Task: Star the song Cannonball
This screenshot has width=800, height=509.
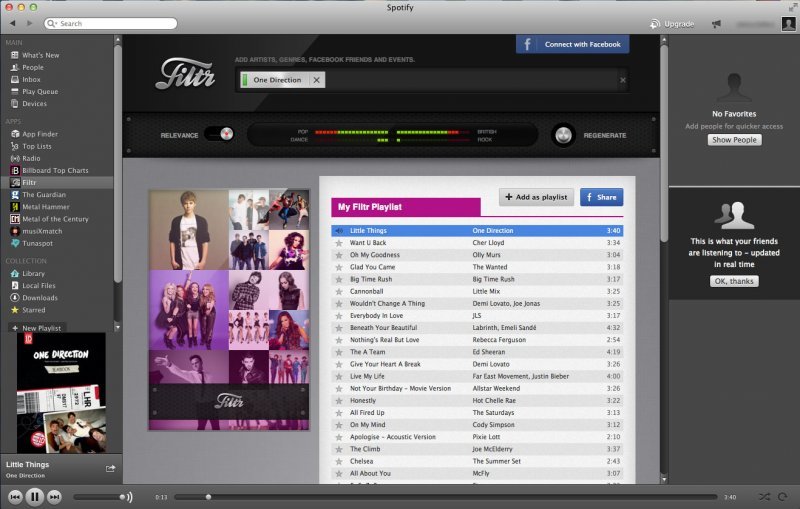Action: point(339,292)
